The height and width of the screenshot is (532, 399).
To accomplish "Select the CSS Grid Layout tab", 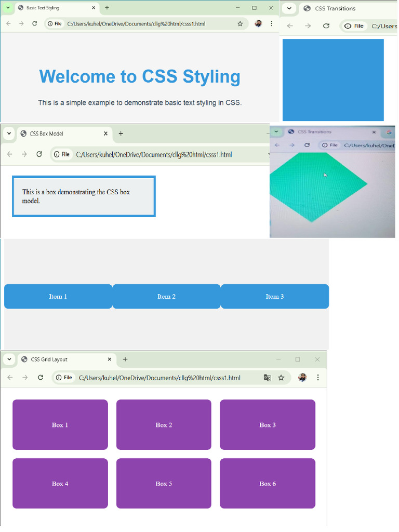I will click(67, 360).
